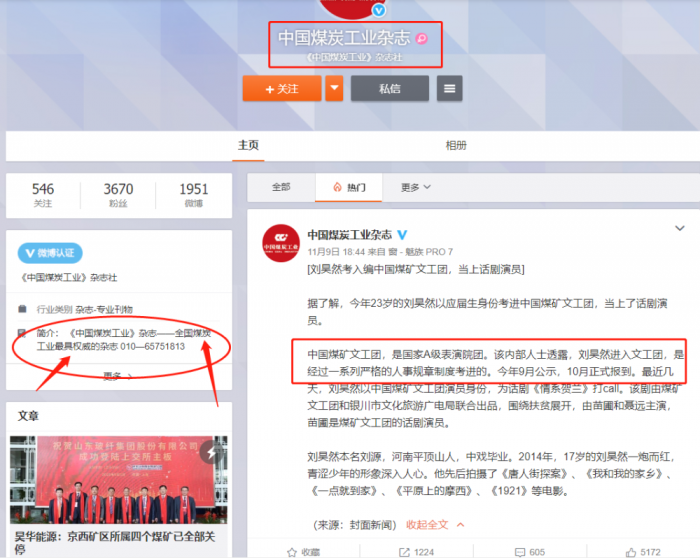700x558 pixels.
Task: Click the 文章 section heading
Action: (28, 416)
